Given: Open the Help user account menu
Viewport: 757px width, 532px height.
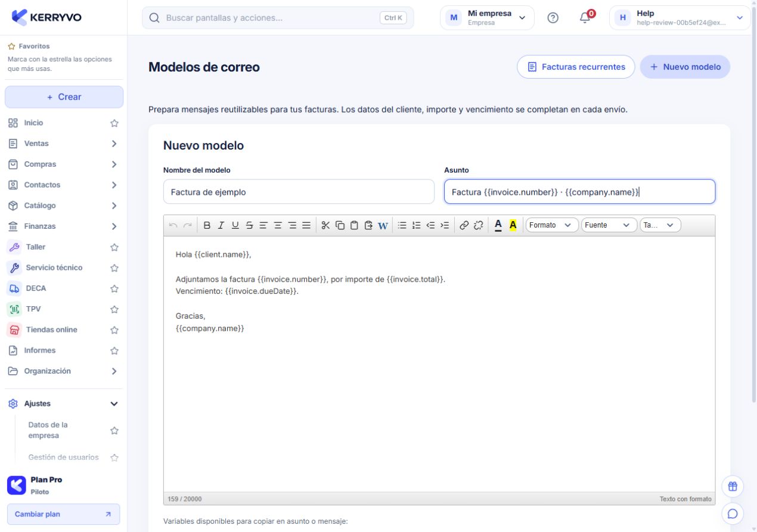Looking at the screenshot, I should click(680, 18).
